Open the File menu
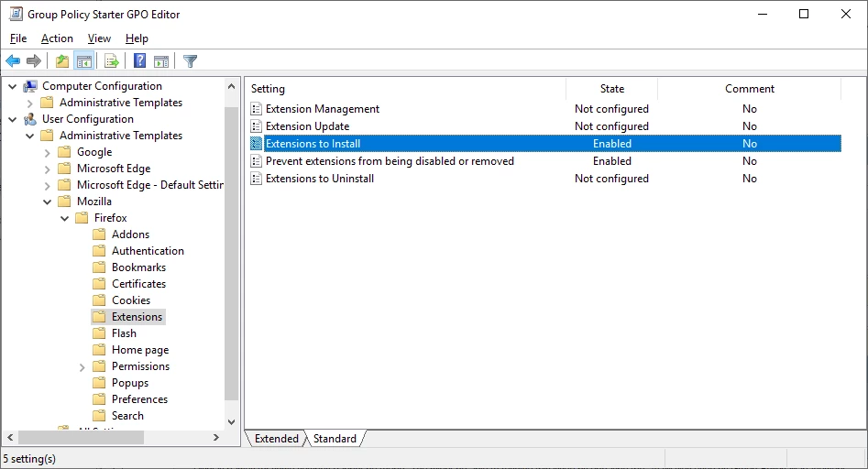This screenshot has height=469, width=868. pyautogui.click(x=18, y=38)
